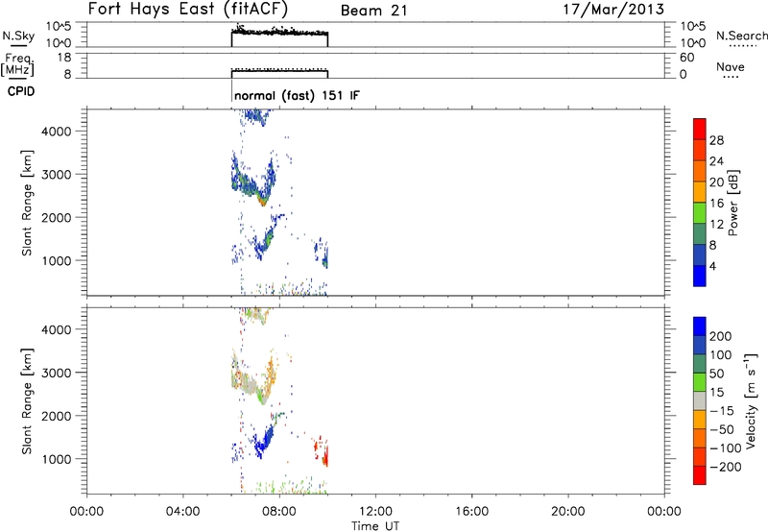This screenshot has height=532, width=768.
Task: Click the orange power peak near 2300 km
Action: coord(263,201)
